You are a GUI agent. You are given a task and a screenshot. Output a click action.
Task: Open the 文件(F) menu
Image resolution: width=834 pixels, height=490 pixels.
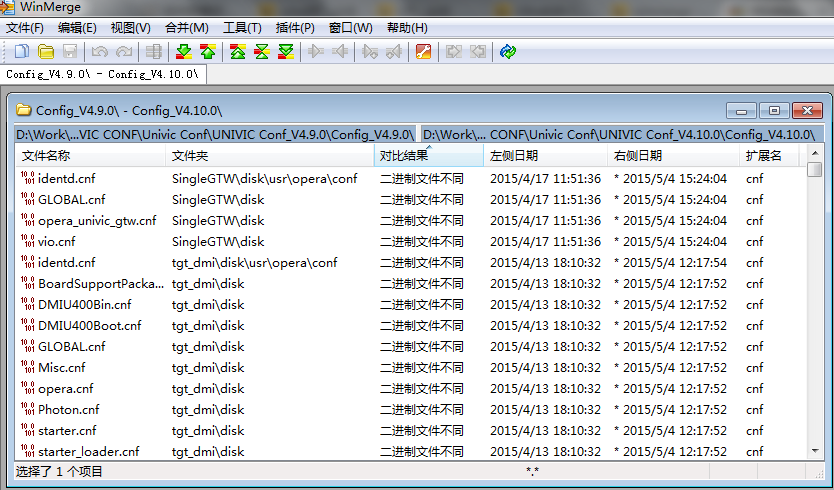24,28
